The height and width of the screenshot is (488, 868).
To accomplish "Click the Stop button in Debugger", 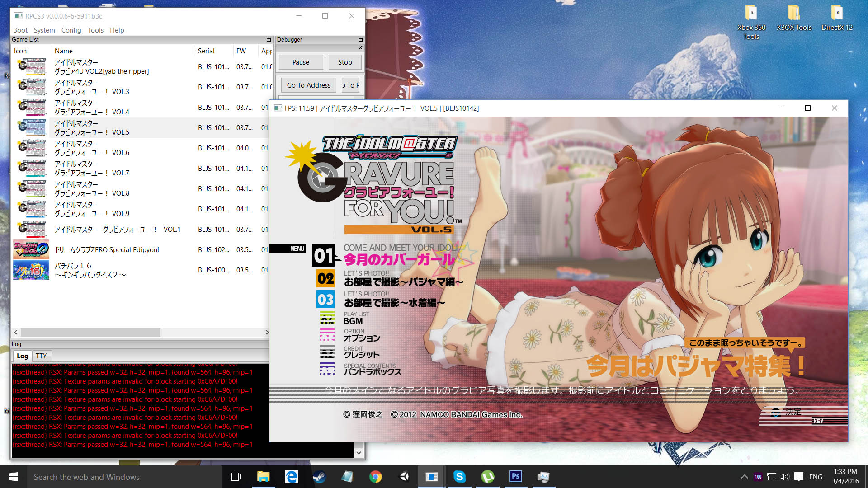I will [345, 62].
